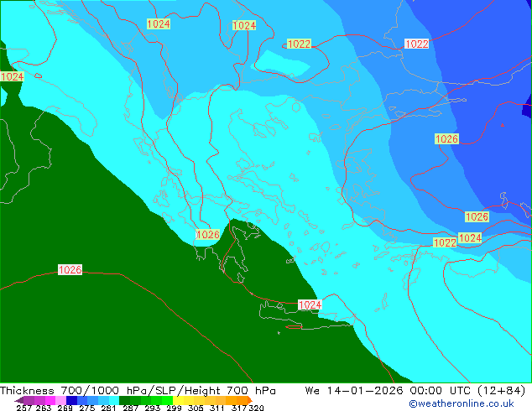Viewport: 532px width, 411px height.
Task: Click the white '1026' isobar label over the green area
Action: point(70,269)
